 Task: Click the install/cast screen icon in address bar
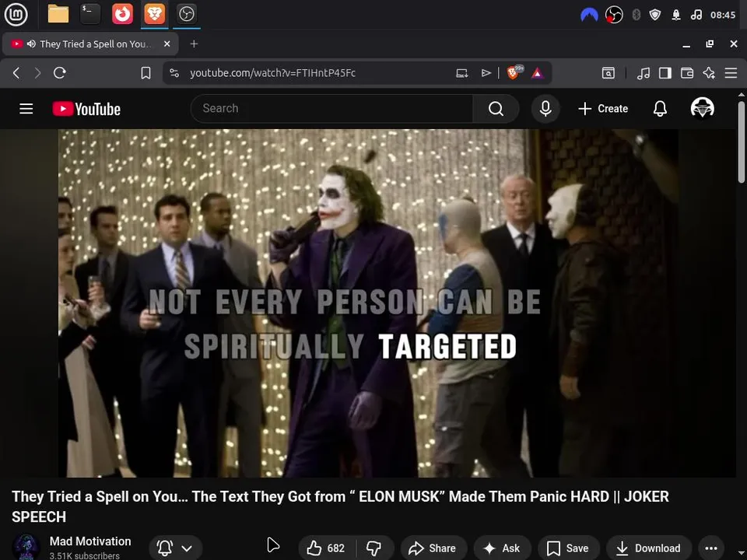(x=461, y=73)
